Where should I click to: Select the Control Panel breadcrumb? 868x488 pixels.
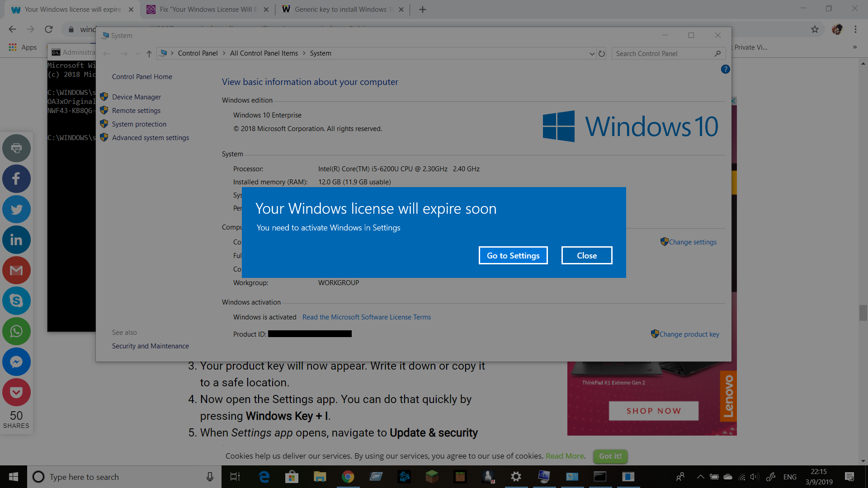pos(198,53)
